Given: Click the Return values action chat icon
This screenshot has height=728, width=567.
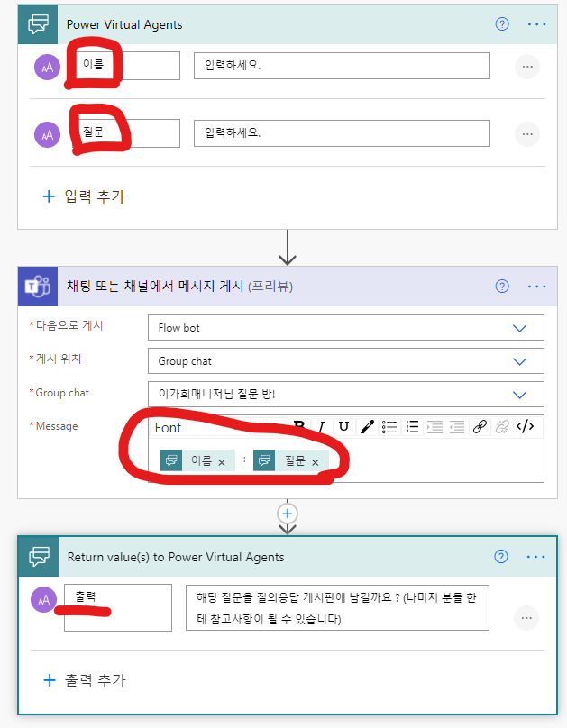Looking at the screenshot, I should [39, 556].
